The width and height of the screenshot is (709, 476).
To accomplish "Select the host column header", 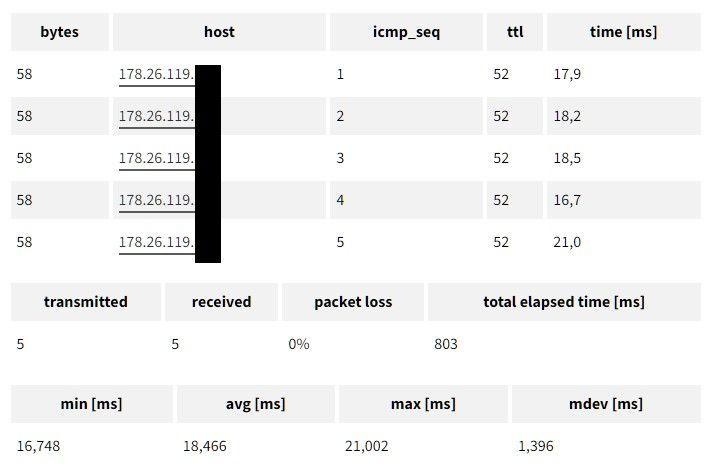I will (x=219, y=32).
